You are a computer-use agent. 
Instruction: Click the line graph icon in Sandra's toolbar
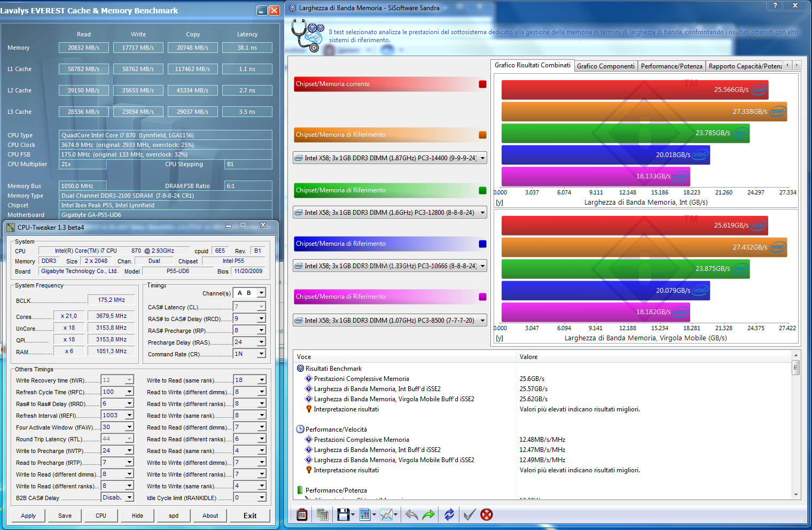pyautogui.click(x=386, y=515)
